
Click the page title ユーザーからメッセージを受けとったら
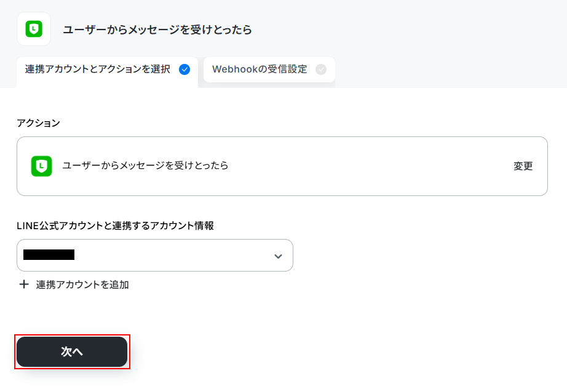[157, 29]
